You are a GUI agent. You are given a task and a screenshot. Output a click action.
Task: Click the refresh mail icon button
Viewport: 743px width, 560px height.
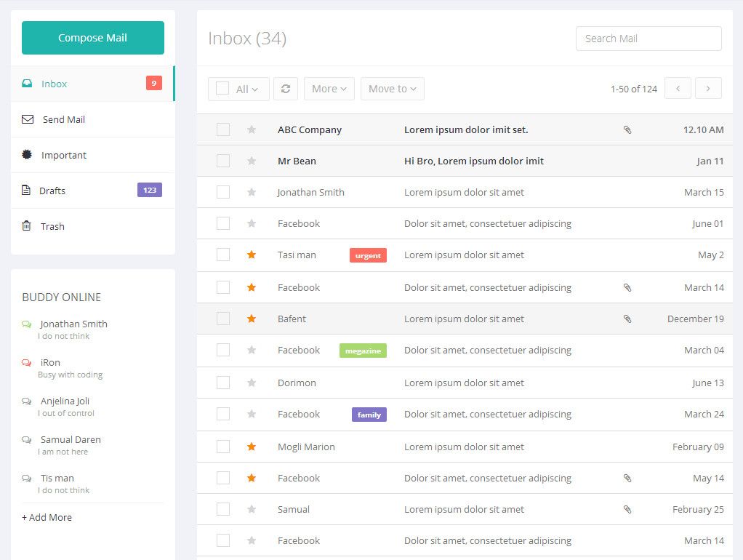[x=285, y=89]
